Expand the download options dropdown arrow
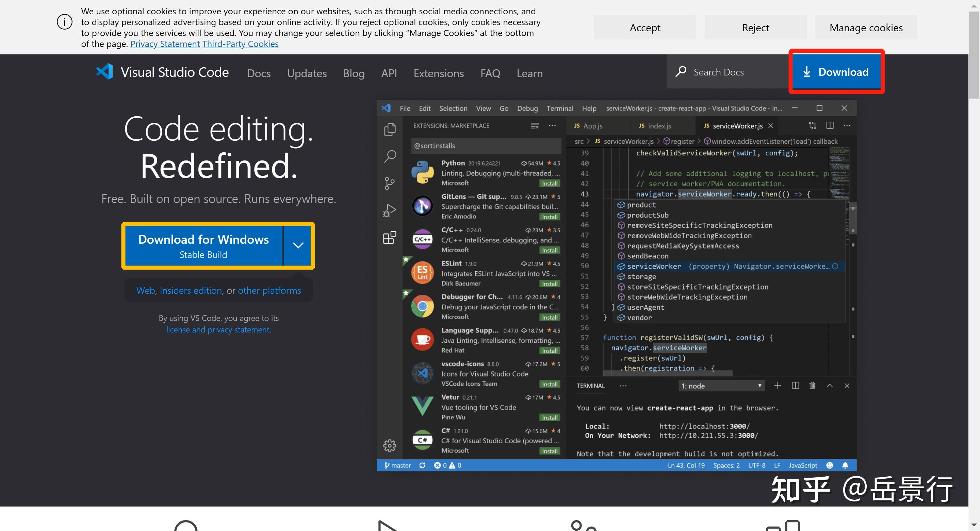 tap(298, 245)
